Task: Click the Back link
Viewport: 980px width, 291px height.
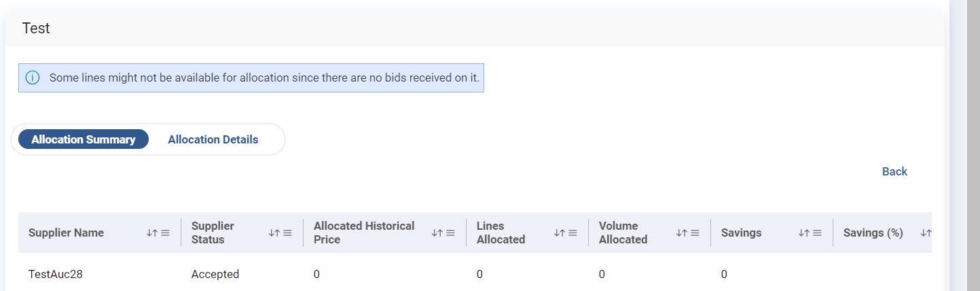Action: [x=894, y=171]
